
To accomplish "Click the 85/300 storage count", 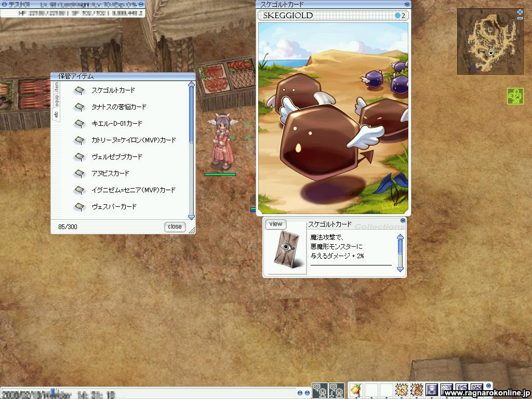I will tap(68, 227).
